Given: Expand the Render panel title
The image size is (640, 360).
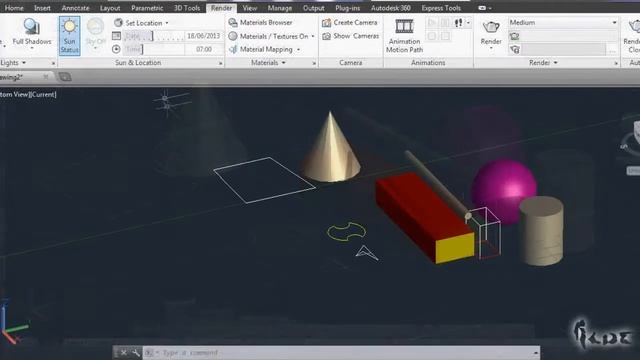Looking at the screenshot, I should click(543, 63).
